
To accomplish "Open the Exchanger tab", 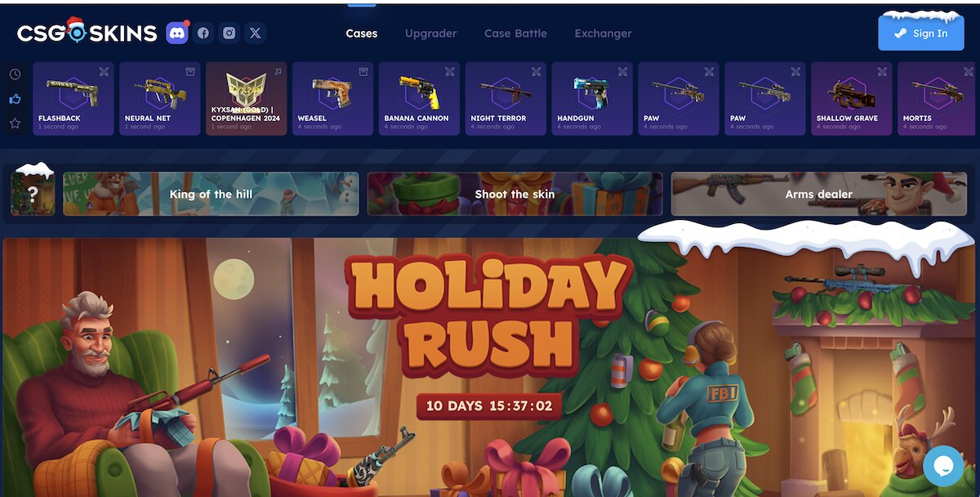I will (x=604, y=34).
